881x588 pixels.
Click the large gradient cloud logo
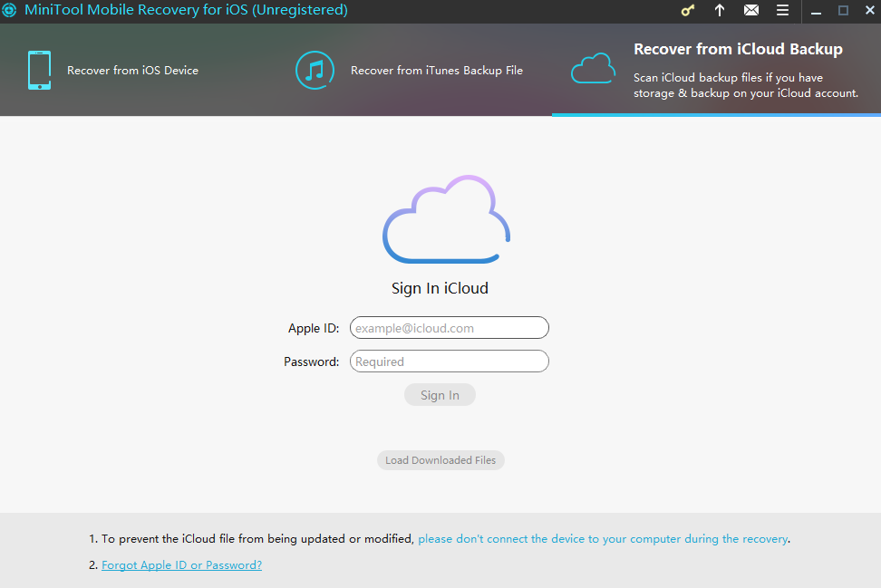(446, 219)
